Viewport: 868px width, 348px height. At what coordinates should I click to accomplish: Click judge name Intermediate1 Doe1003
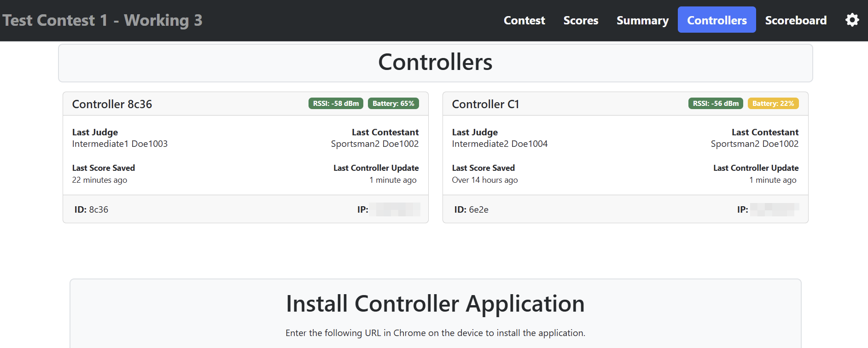coord(120,144)
